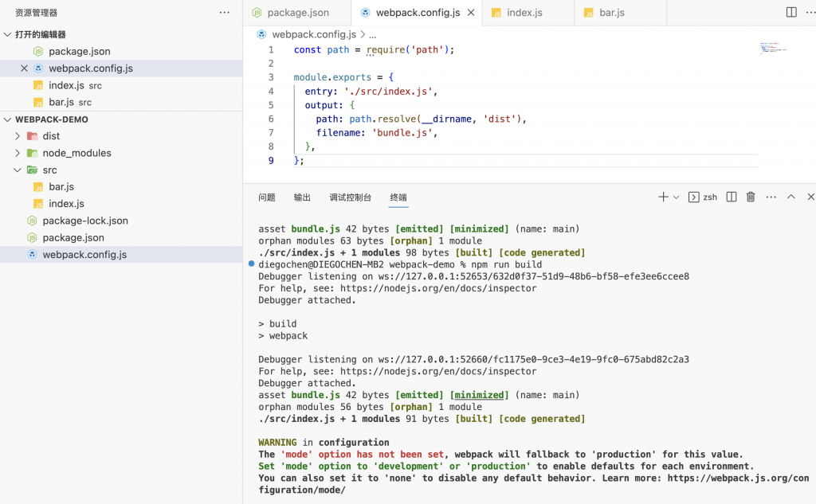
Task: Click line number 9 in editor gutter
Action: coord(271,161)
